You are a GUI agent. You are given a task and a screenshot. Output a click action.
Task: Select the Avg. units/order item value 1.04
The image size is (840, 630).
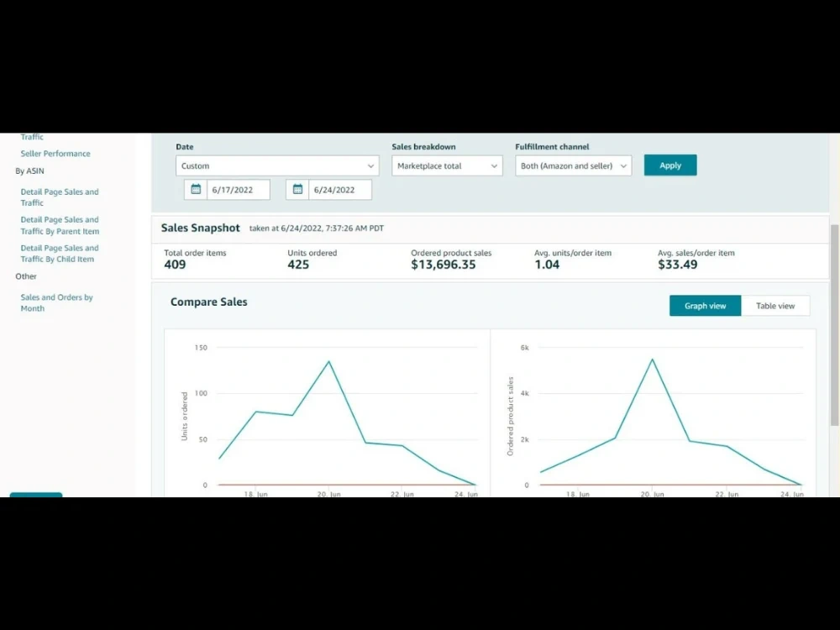(547, 265)
